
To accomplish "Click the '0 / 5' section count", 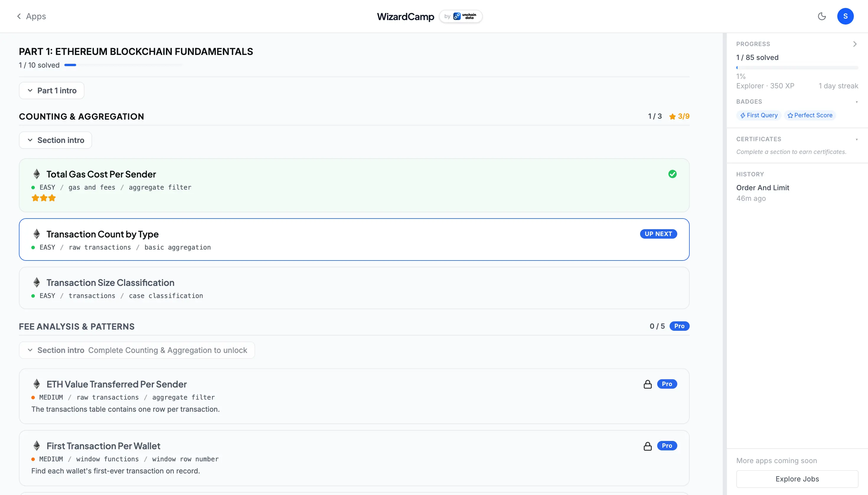I will pos(657,326).
